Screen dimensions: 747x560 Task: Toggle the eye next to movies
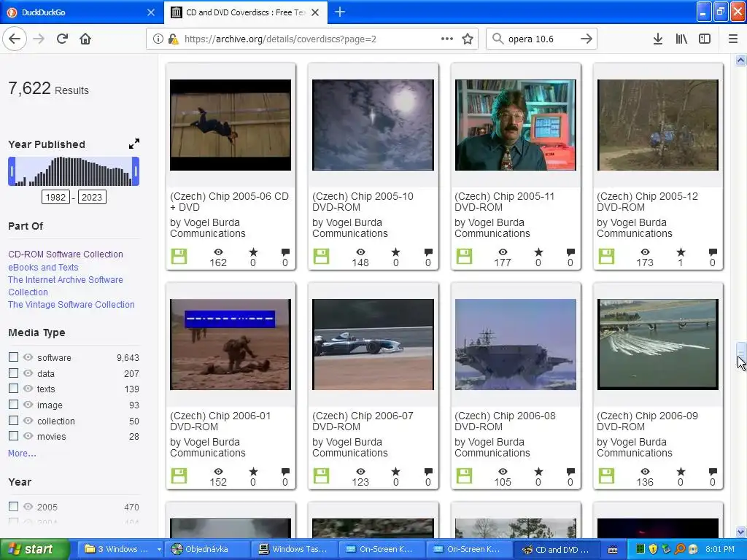click(x=28, y=436)
